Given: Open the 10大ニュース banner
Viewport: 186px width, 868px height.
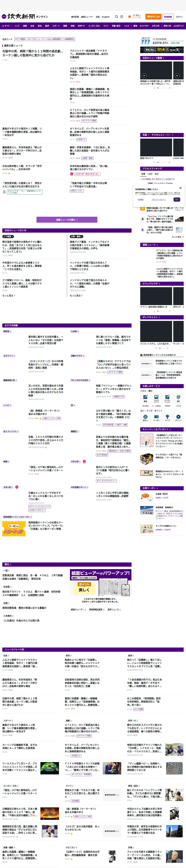Looking at the screenshot, I should pos(162,50).
